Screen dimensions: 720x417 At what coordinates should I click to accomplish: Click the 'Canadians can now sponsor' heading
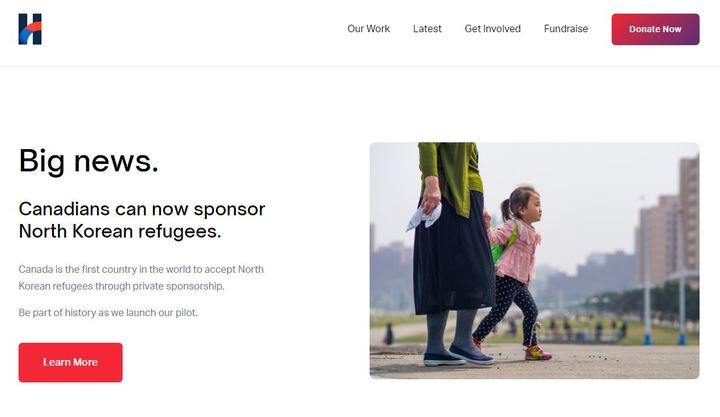click(142, 209)
